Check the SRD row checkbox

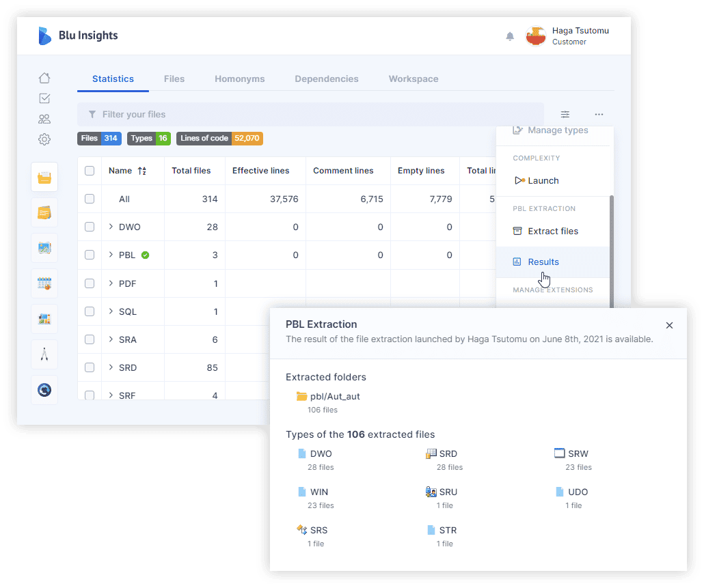pos(90,367)
